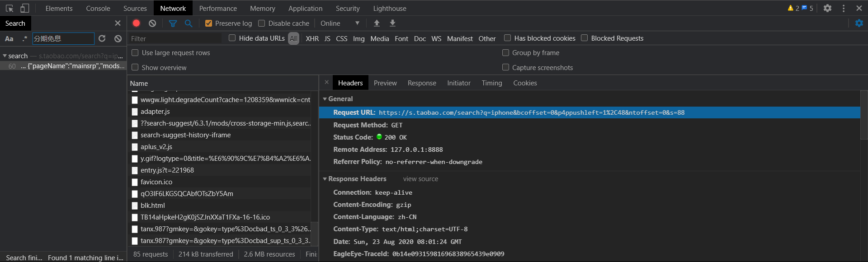Screen dimensions: 868x262
Task: Click the messages count indicator
Action: point(807,8)
